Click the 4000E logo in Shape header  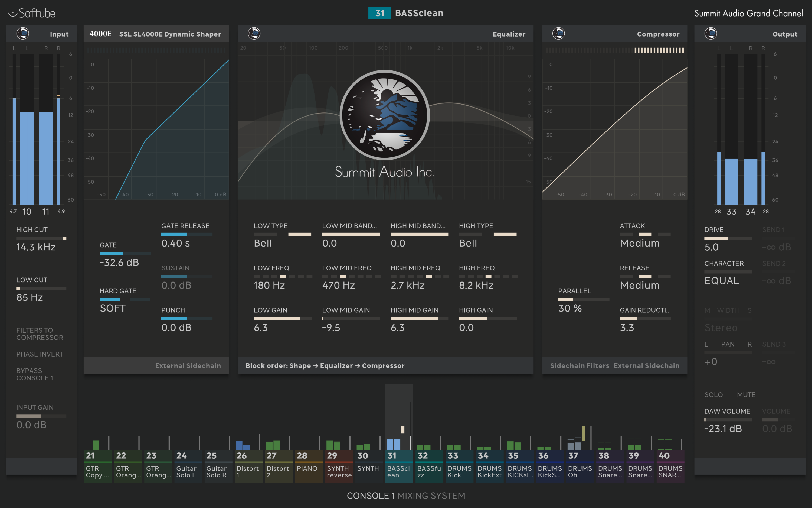[100, 34]
